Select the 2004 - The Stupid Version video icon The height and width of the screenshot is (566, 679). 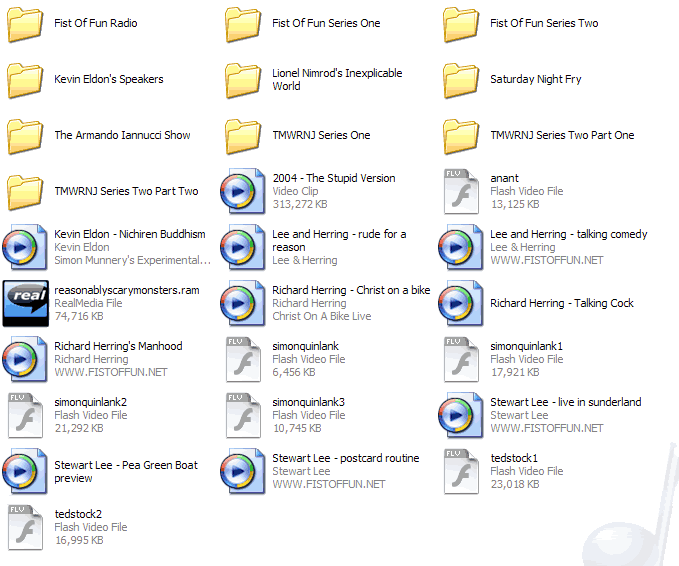[242, 191]
